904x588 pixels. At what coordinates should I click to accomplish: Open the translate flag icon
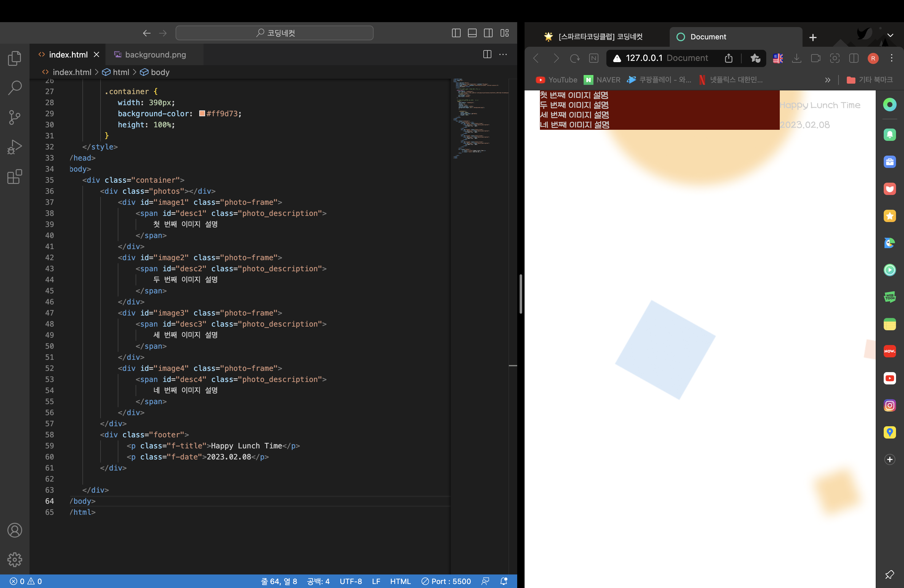(778, 58)
